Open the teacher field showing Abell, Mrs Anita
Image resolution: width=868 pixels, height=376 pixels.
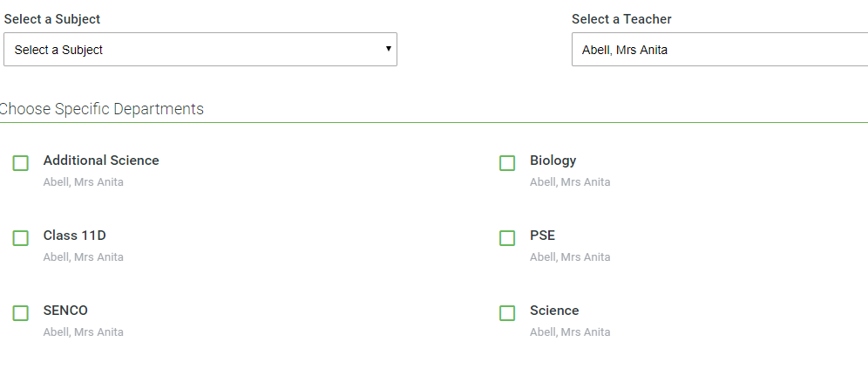pos(719,50)
